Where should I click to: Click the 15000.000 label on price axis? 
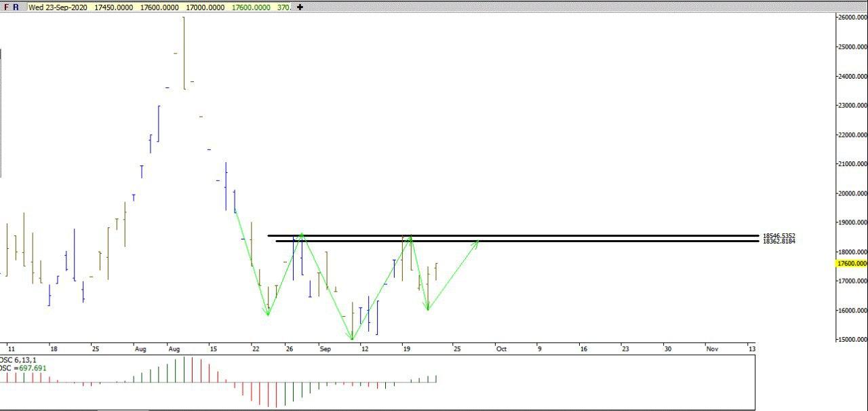pos(852,340)
